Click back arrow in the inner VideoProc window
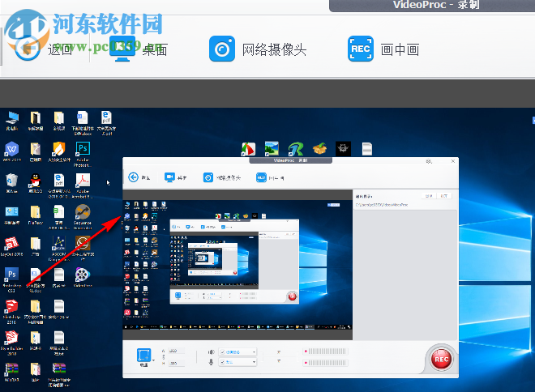This screenshot has height=392, width=535. [x=133, y=177]
